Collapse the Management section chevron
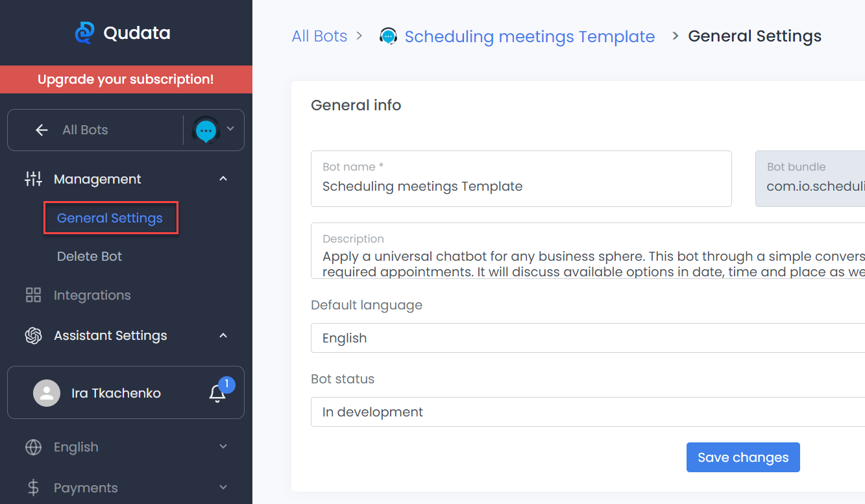The image size is (865, 504). 223,179
